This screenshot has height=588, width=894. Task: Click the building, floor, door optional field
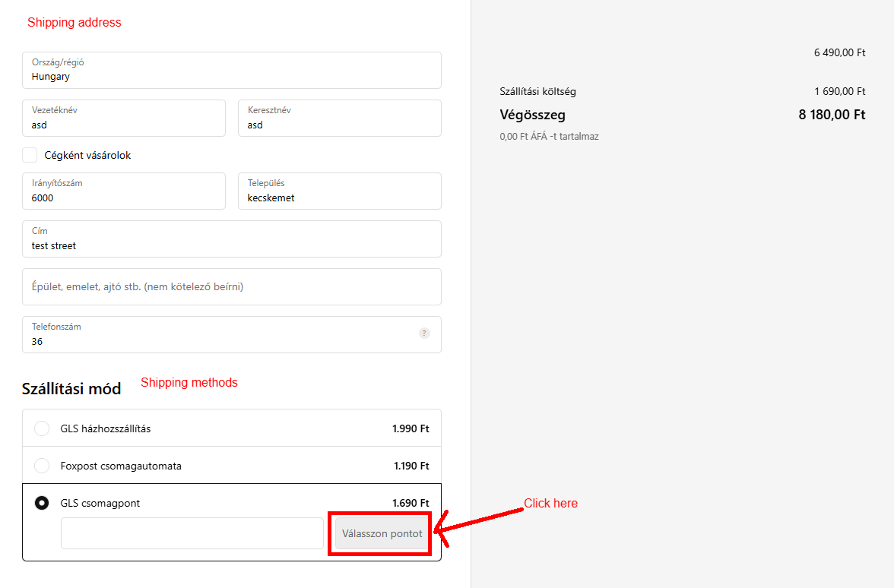[x=231, y=287]
